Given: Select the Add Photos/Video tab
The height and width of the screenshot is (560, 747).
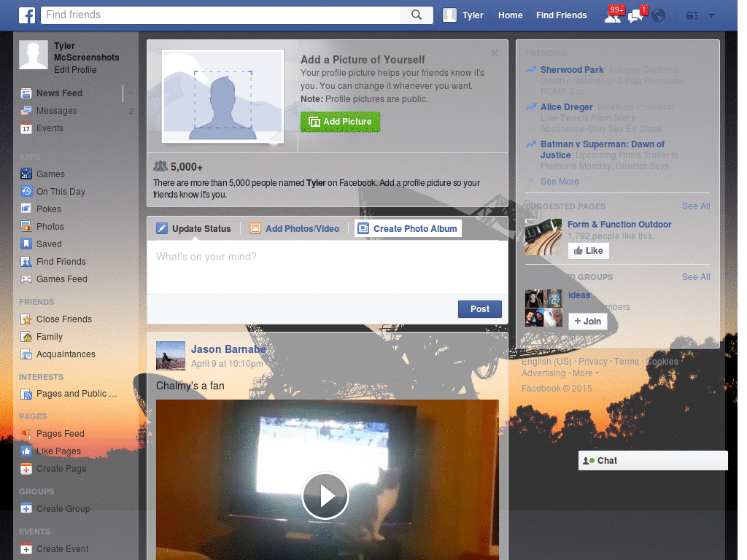Looking at the screenshot, I should (x=295, y=228).
